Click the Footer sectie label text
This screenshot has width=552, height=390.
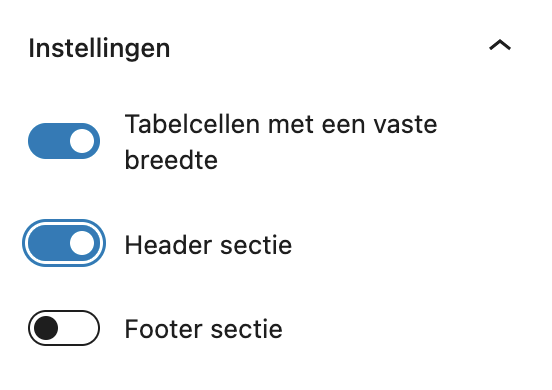[204, 329]
